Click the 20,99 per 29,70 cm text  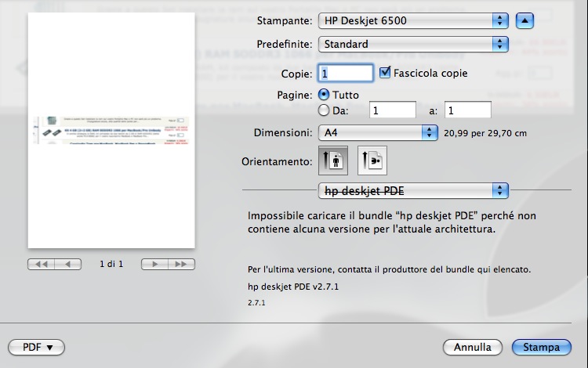[485, 133]
